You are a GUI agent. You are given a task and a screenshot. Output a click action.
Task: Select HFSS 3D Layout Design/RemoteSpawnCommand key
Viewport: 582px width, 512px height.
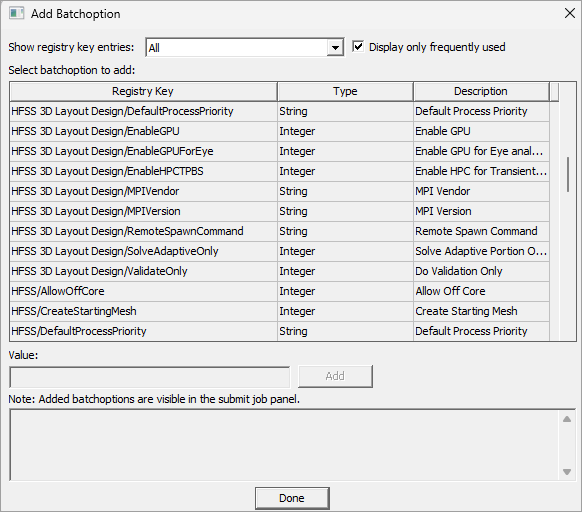pyautogui.click(x=143, y=231)
